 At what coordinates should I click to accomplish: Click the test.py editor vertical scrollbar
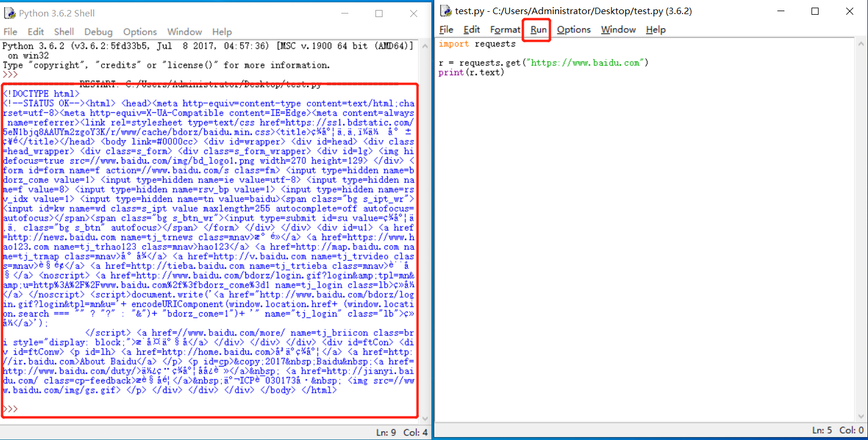tap(860, 231)
